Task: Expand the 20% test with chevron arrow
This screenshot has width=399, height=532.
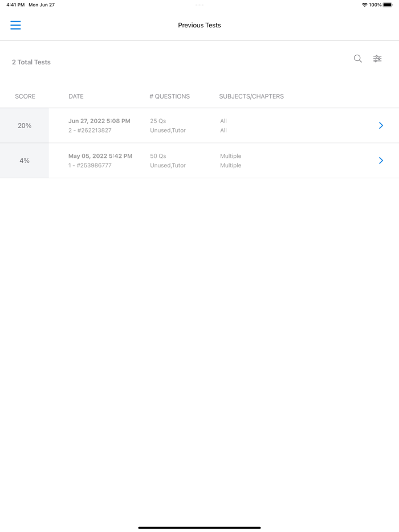Action: [381, 125]
